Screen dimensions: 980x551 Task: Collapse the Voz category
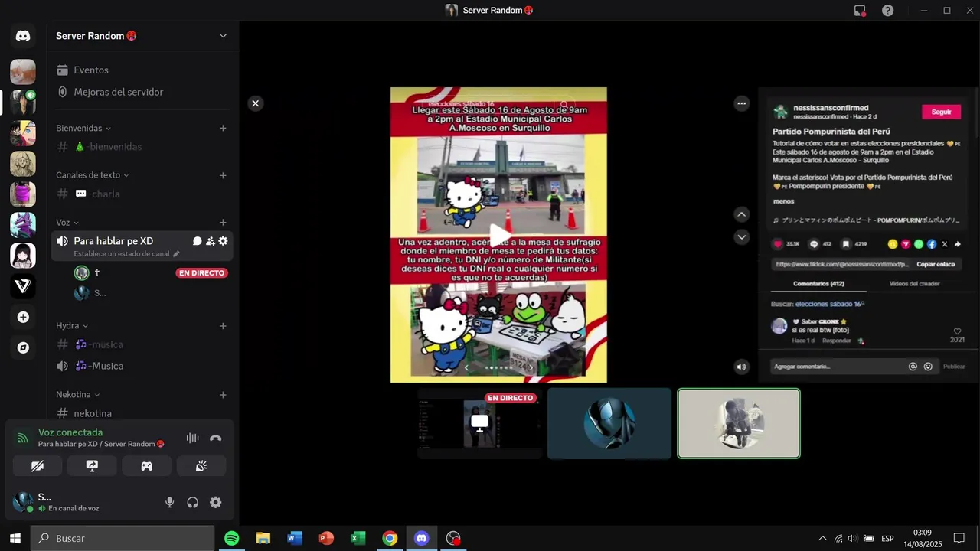click(67, 223)
